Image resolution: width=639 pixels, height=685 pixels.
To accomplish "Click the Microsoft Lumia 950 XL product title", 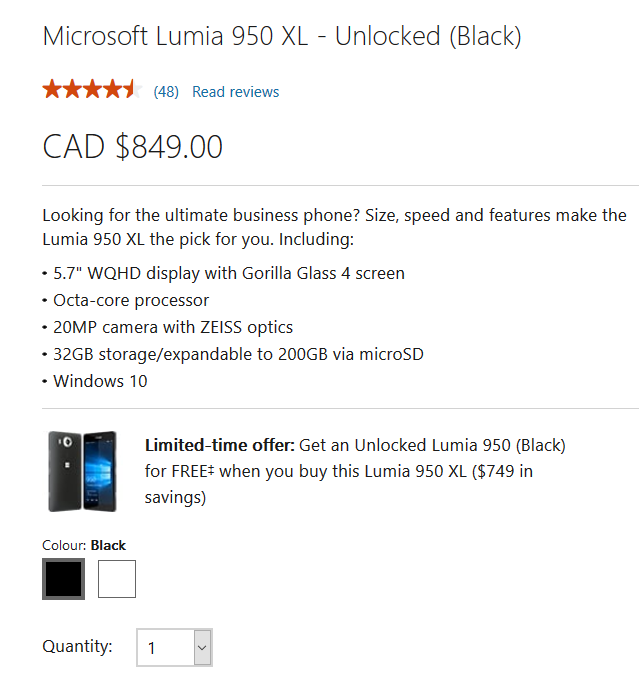I will coord(281,38).
